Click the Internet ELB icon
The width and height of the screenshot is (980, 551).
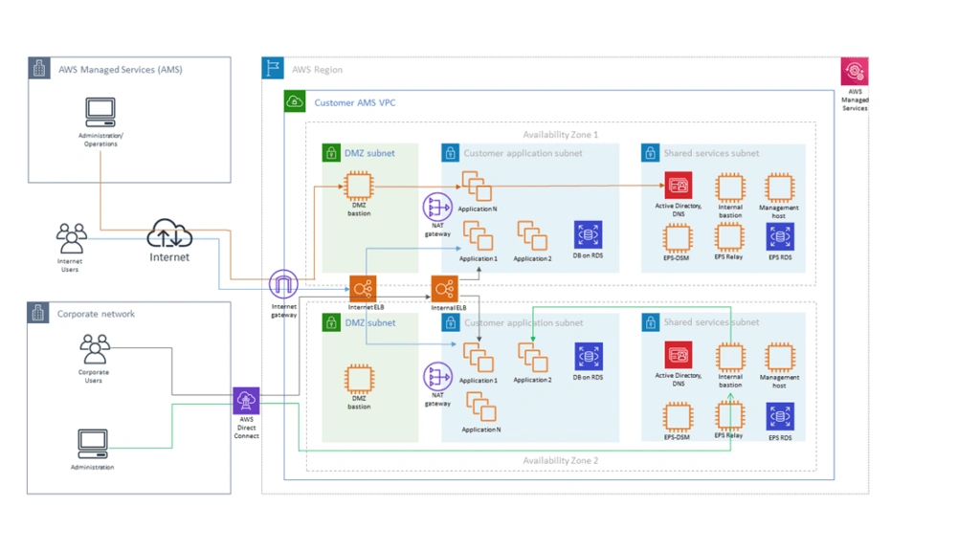click(x=365, y=287)
